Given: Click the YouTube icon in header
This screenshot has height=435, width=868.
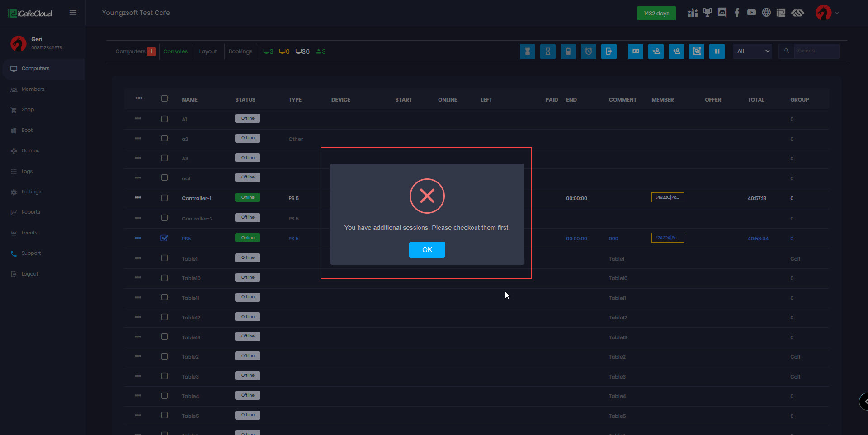Looking at the screenshot, I should (751, 13).
